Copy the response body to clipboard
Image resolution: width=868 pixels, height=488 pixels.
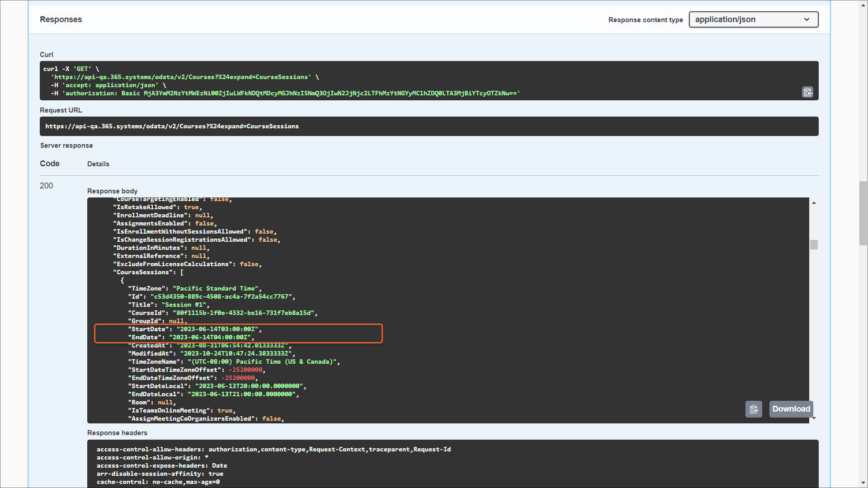point(754,409)
